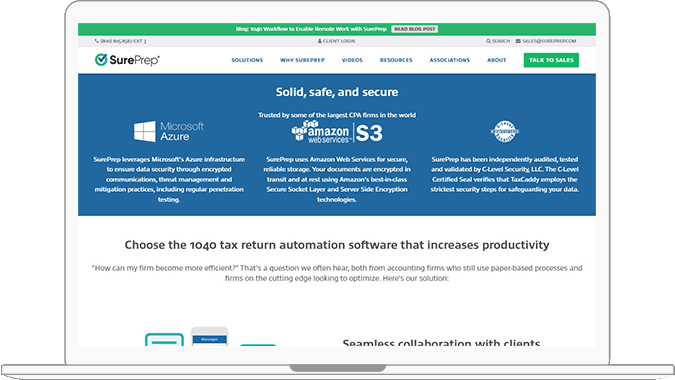Viewport: 675px width, 380px height.
Task: Click the 'Seamless collaboration with clients' heading
Action: [x=441, y=343]
